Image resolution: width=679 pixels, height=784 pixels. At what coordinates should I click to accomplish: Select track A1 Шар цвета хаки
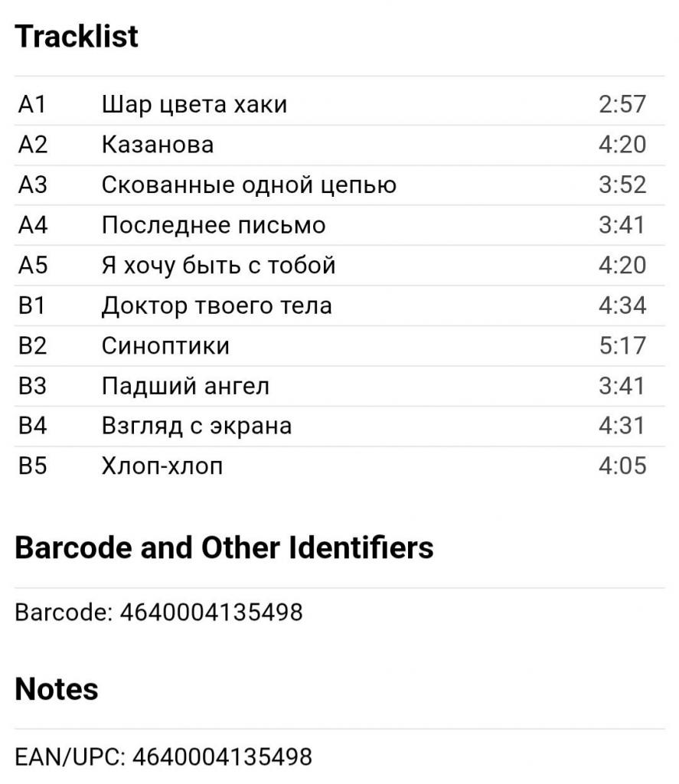pyautogui.click(x=340, y=105)
